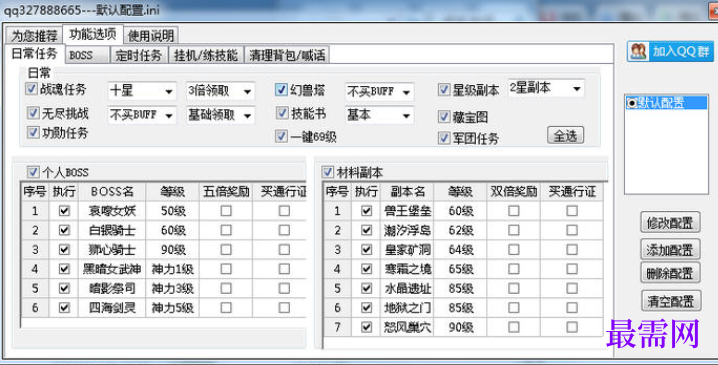Open the 3倍领取 dropdown
The width and height of the screenshot is (718, 365).
(220, 91)
